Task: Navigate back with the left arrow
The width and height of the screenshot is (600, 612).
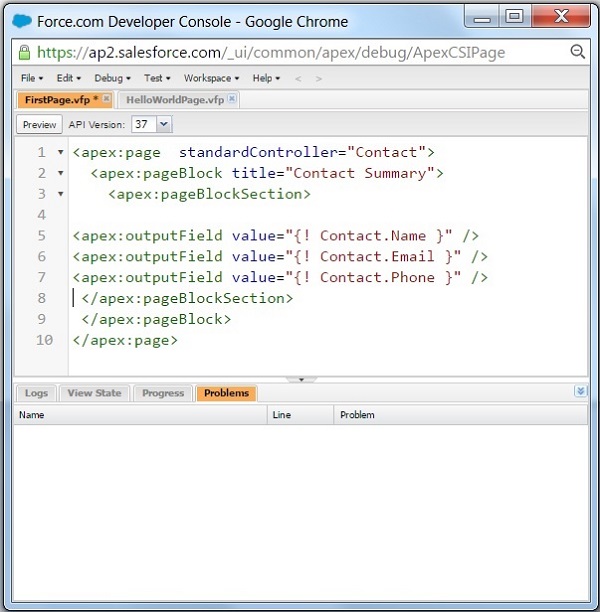Action: click(x=298, y=79)
